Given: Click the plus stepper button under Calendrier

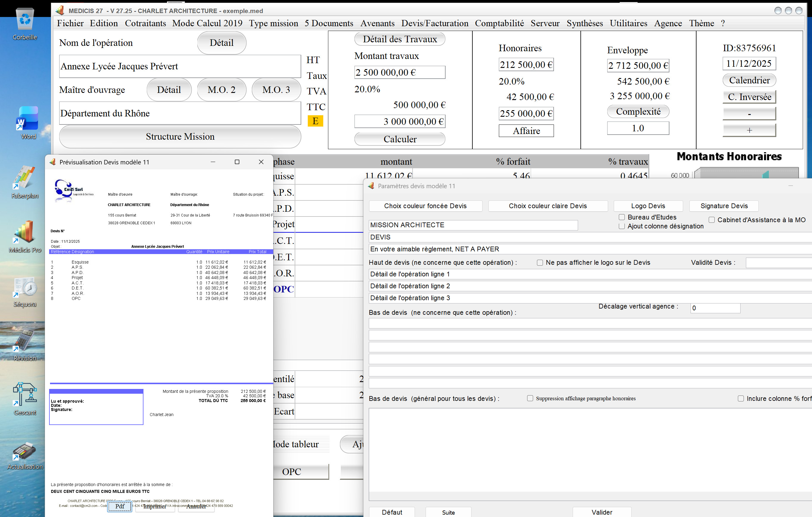Looking at the screenshot, I should click(x=749, y=130).
